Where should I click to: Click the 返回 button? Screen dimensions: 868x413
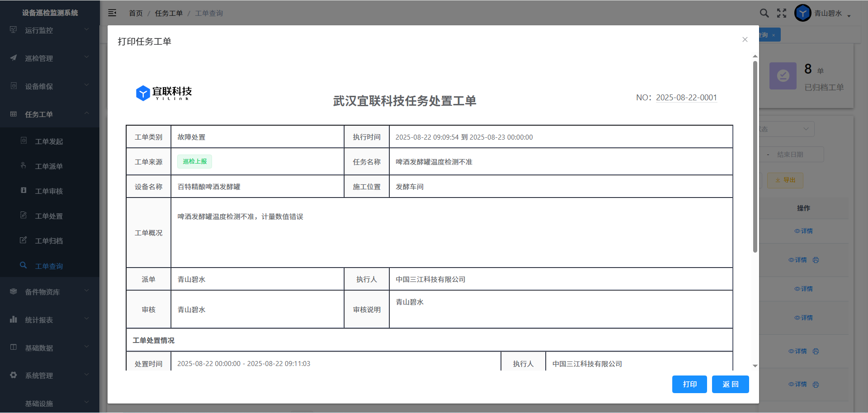click(730, 384)
